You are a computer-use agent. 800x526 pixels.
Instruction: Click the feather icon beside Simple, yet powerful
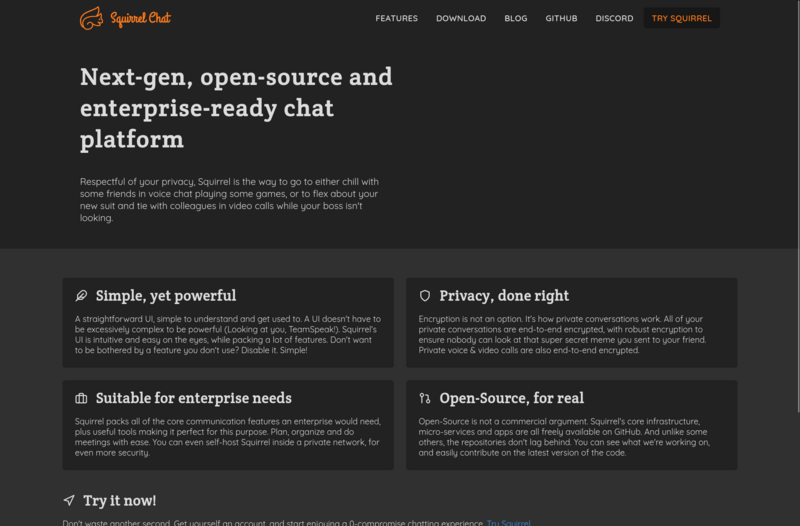(81, 296)
